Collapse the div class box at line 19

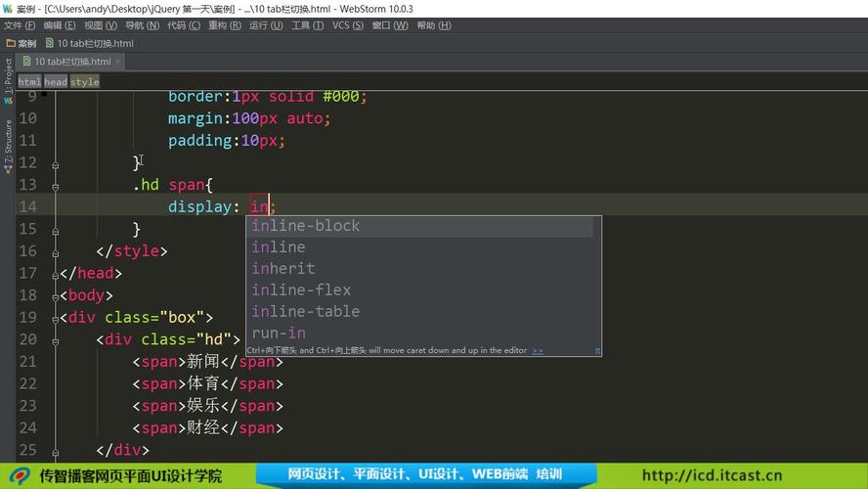[x=56, y=320]
